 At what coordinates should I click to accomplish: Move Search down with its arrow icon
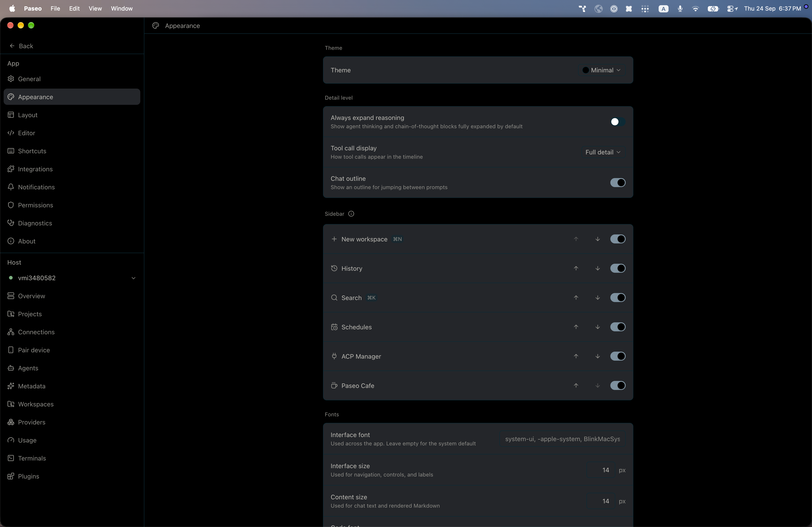coord(597,298)
